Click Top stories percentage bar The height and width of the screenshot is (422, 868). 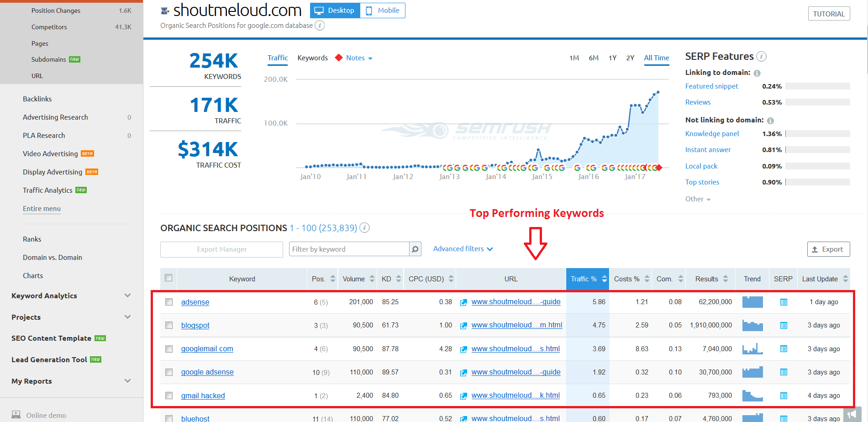[817, 182]
